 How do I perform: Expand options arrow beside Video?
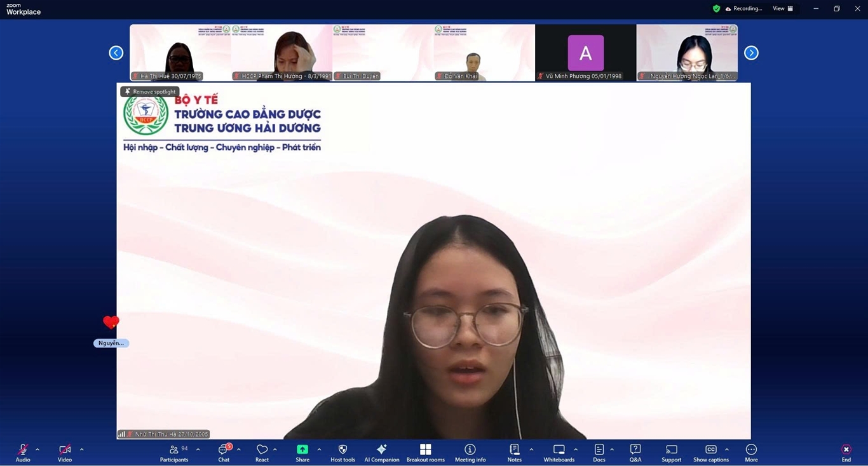pos(81,449)
